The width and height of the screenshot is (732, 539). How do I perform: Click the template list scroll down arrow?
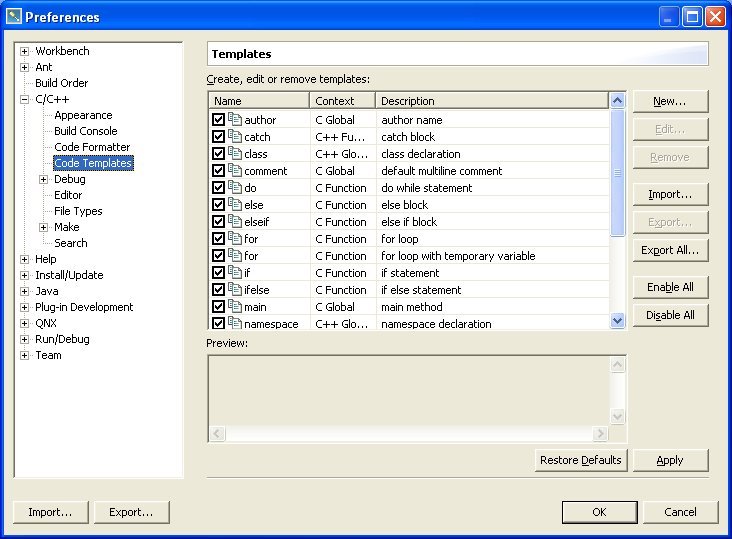618,321
